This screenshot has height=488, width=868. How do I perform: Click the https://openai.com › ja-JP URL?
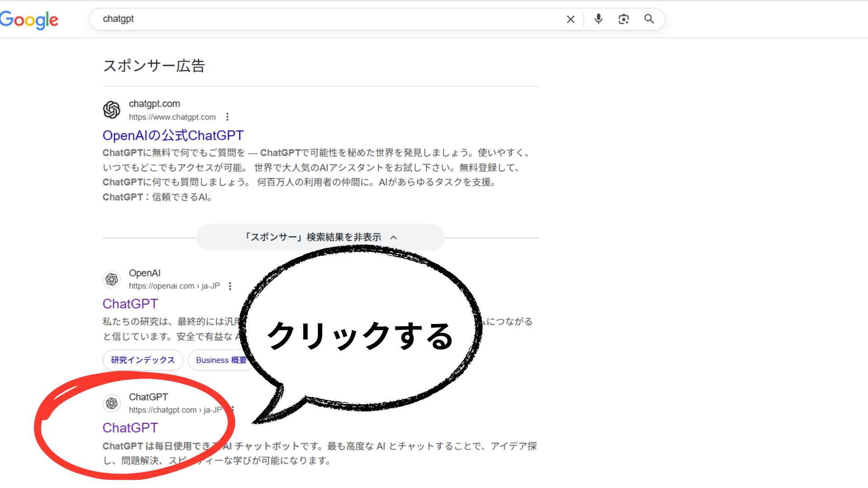coord(174,286)
